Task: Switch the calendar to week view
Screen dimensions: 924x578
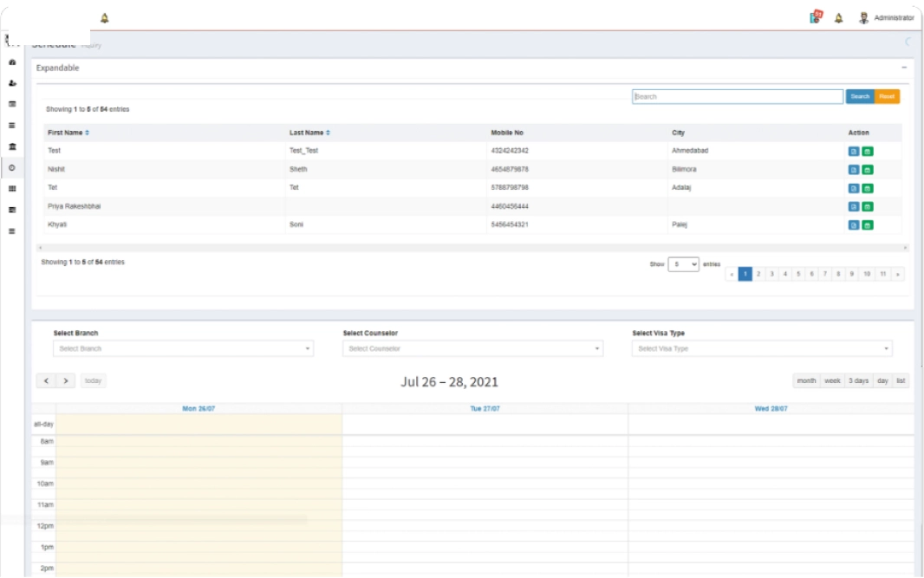Action: (832, 381)
